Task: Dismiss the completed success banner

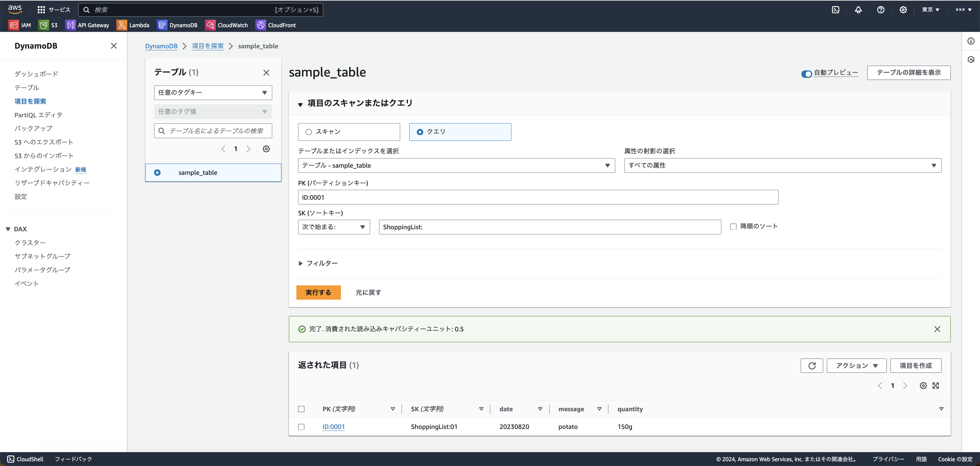Action: (937, 329)
